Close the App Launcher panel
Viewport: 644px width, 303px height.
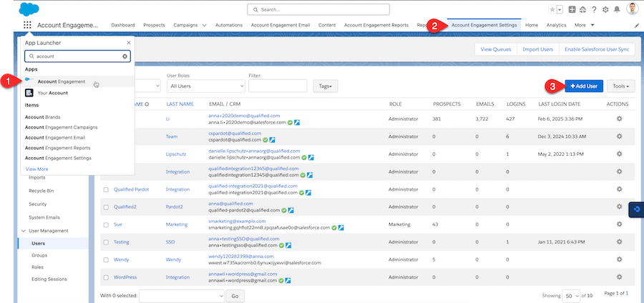click(x=129, y=43)
